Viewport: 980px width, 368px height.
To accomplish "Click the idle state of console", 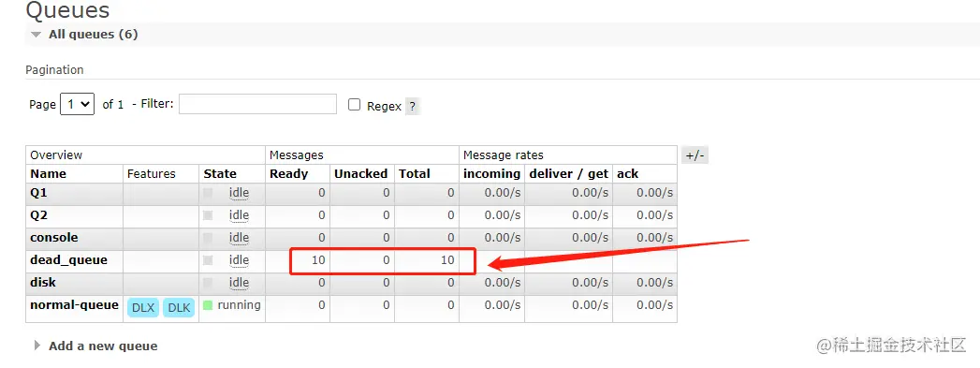I will coord(239,238).
